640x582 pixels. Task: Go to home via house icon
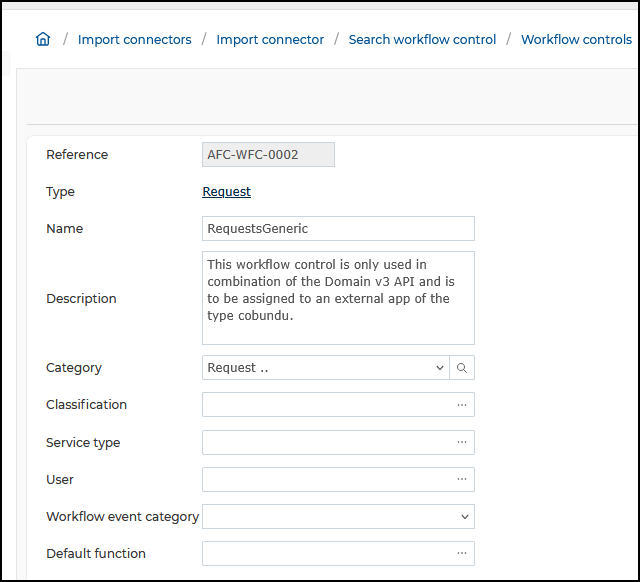pyautogui.click(x=43, y=39)
